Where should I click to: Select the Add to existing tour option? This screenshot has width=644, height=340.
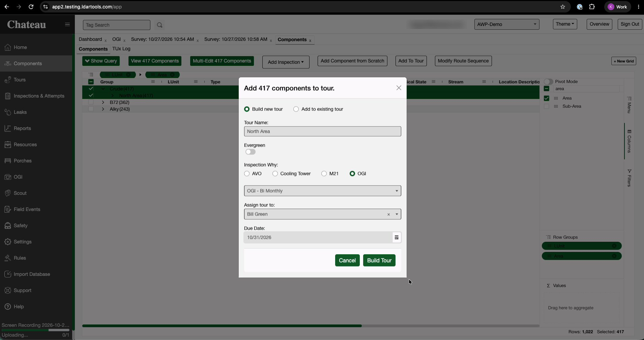point(296,109)
